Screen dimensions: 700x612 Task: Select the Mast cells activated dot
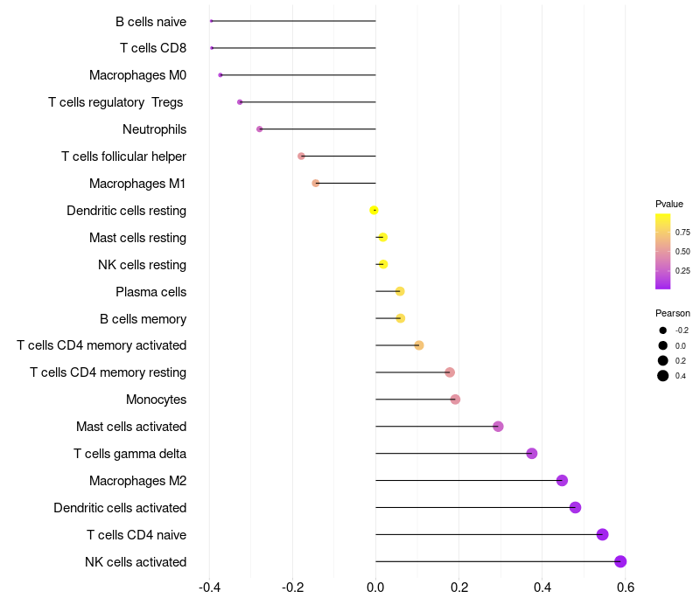coord(498,427)
